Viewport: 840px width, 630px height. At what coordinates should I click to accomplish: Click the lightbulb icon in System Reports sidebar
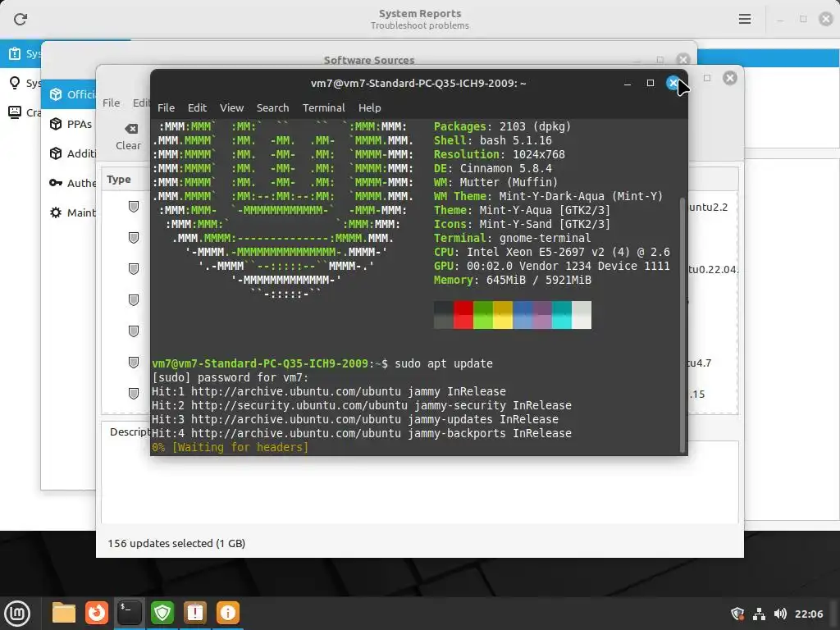(15, 83)
